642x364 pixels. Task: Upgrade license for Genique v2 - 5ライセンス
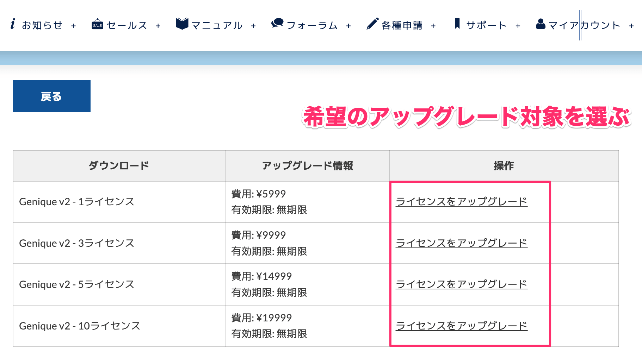[x=462, y=284]
